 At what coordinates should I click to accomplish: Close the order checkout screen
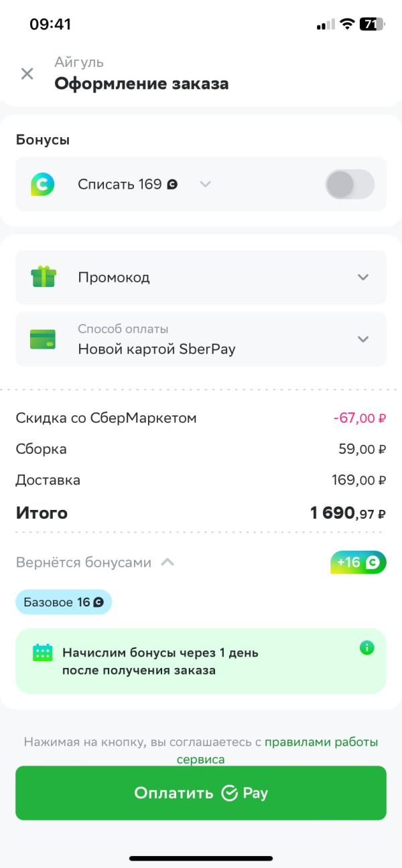(x=27, y=74)
